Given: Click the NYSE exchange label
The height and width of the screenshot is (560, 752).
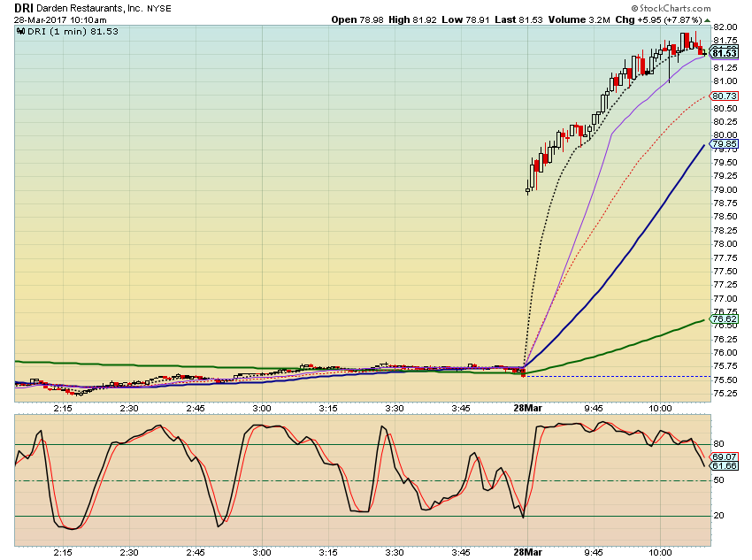Looking at the screenshot, I should point(158,9).
